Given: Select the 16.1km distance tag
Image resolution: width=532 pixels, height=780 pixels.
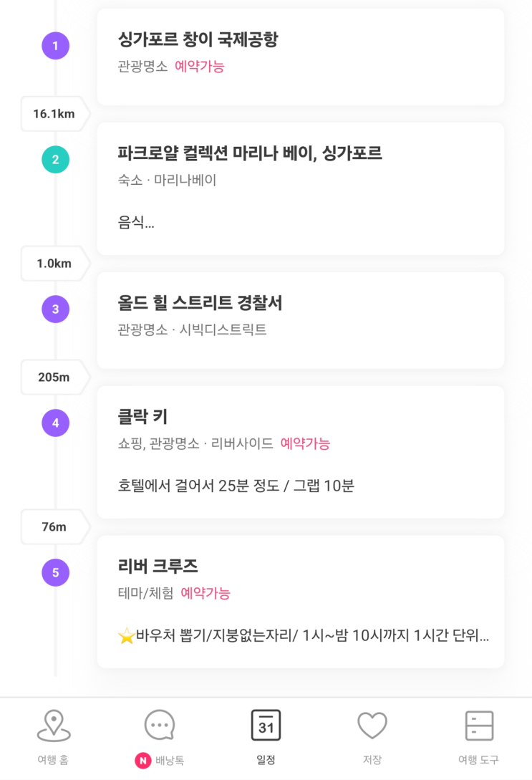Looking at the screenshot, I should (x=54, y=114).
